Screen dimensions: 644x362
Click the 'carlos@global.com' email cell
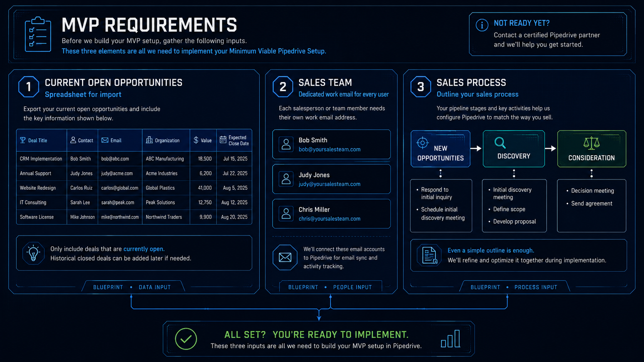click(x=120, y=188)
